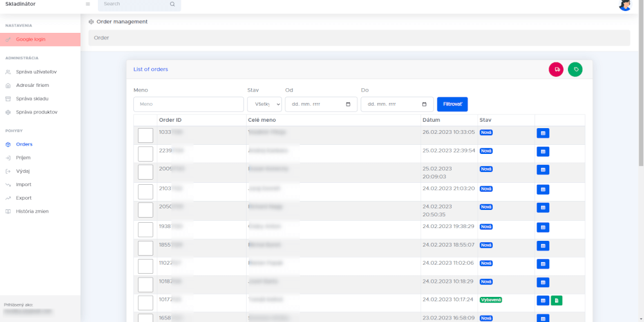This screenshot has width=644, height=322.
Task: Click into the Meno filter input
Action: (x=188, y=104)
